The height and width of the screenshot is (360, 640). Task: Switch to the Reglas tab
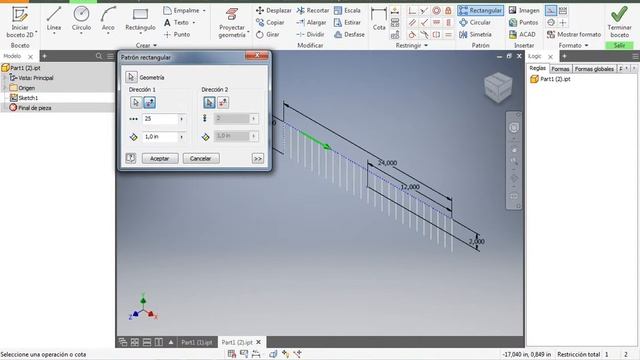[x=538, y=68]
